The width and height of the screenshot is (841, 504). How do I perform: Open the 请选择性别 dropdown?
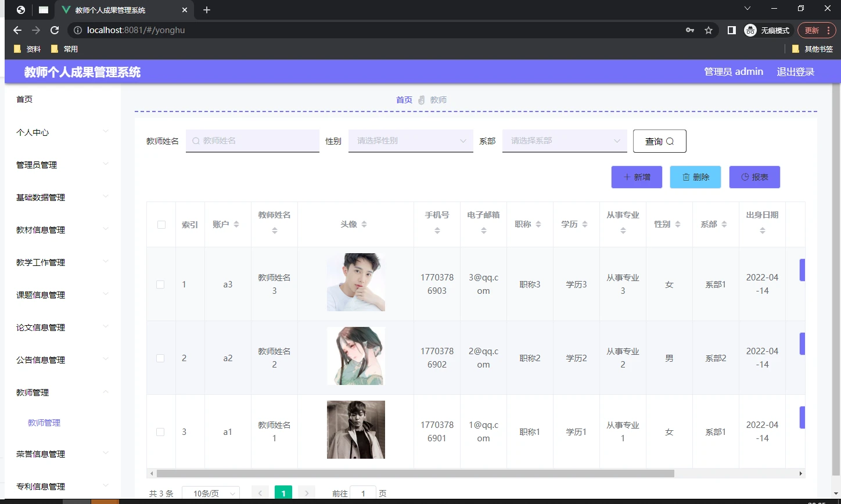[x=411, y=141]
